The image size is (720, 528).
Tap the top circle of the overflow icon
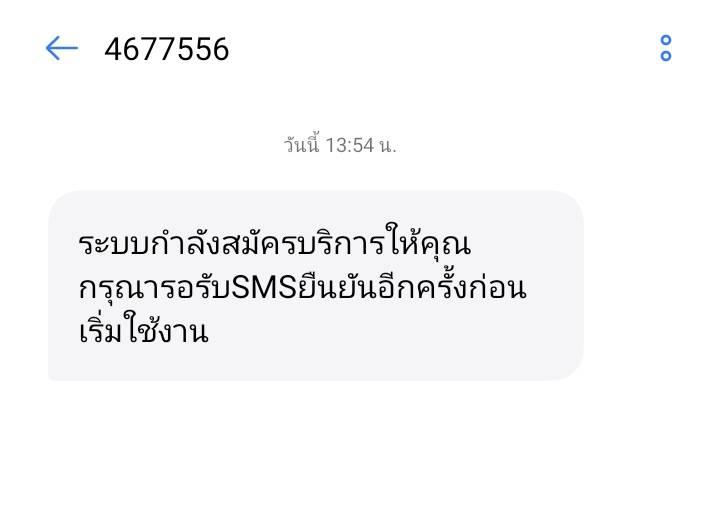pyautogui.click(x=665, y=40)
